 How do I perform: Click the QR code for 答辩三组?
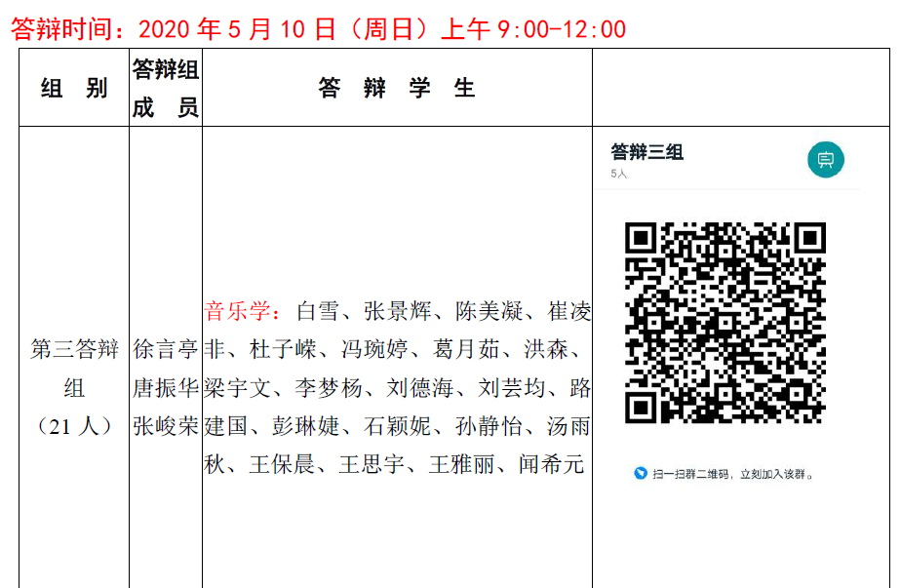(725, 323)
